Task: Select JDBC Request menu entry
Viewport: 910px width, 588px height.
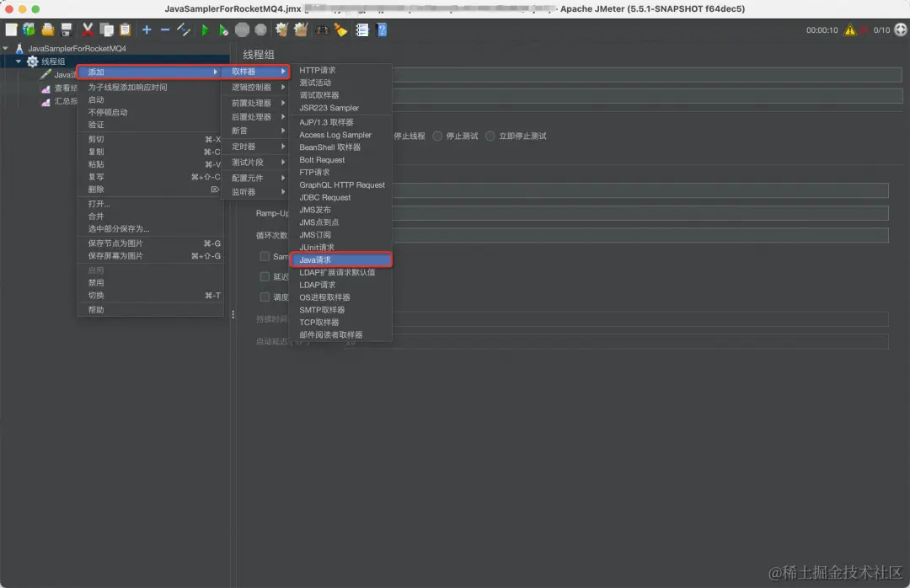Action: point(341,197)
